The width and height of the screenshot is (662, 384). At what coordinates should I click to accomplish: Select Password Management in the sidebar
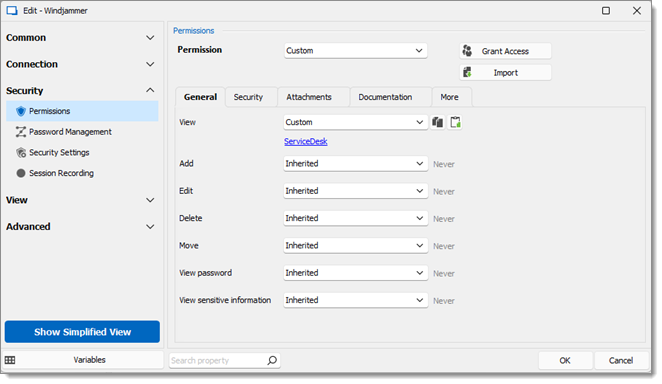(x=82, y=132)
